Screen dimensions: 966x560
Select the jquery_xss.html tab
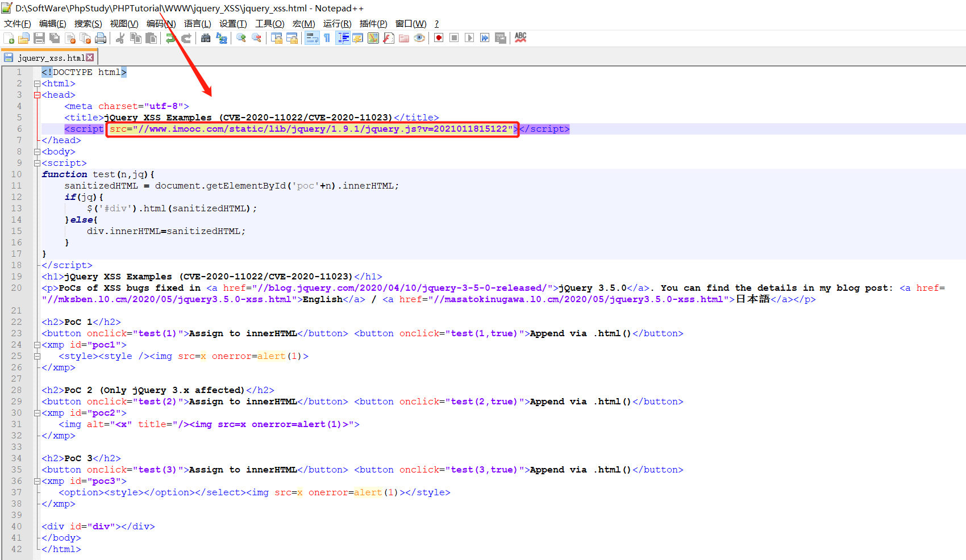pos(51,58)
